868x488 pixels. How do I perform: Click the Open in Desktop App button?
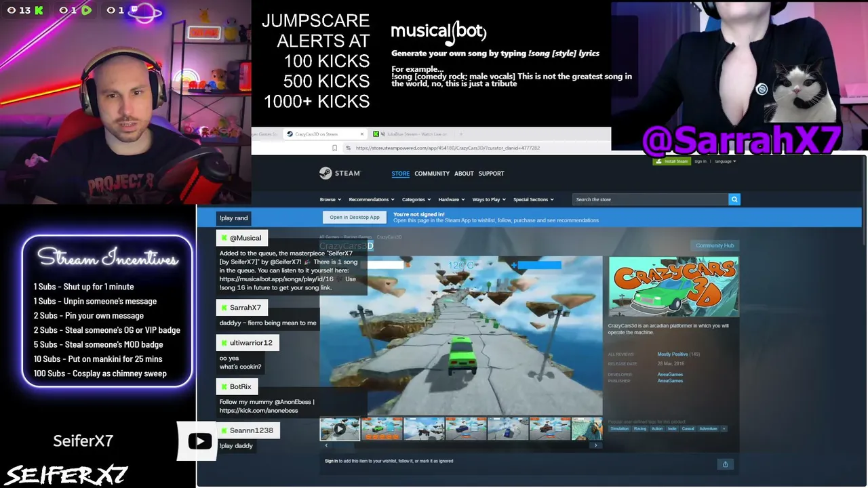355,218
